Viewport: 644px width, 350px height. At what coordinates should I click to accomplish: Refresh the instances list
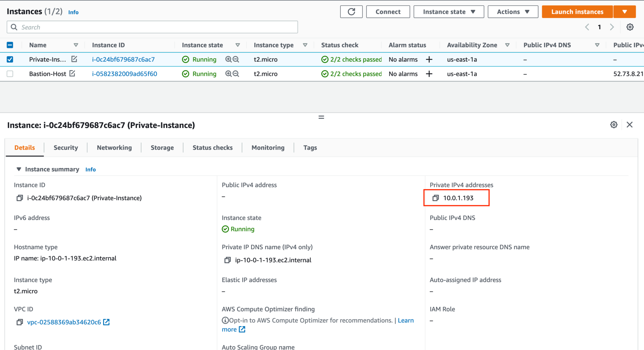tap(351, 12)
